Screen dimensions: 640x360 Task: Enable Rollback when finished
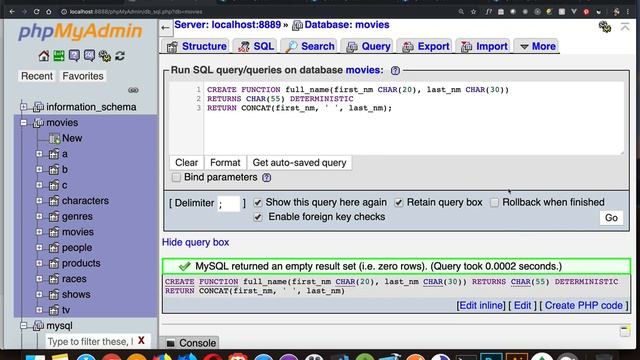coord(494,202)
